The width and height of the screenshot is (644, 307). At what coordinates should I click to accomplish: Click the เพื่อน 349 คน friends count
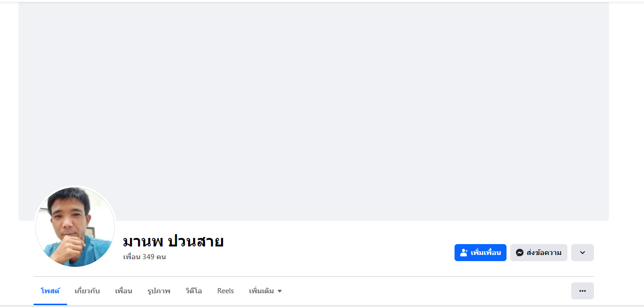click(x=145, y=257)
